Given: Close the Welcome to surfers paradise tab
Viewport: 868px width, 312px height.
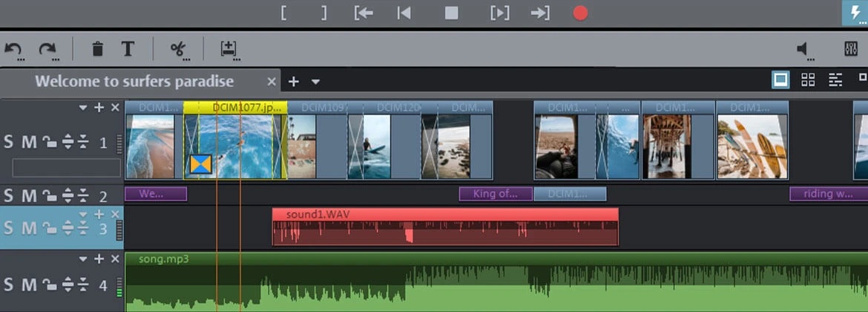Looking at the screenshot, I should point(272,82).
